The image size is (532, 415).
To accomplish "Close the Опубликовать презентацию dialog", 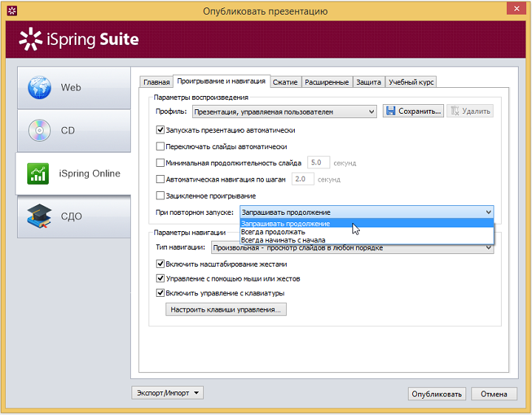I will click(516, 9).
